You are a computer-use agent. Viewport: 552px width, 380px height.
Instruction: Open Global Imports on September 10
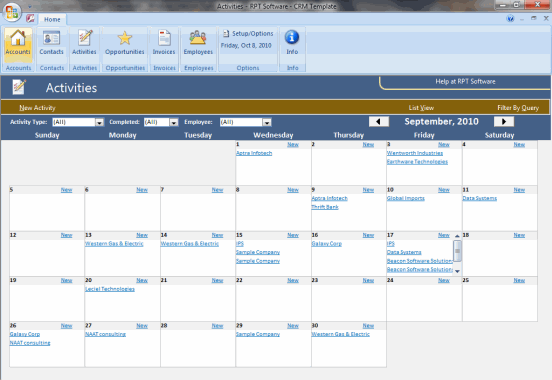point(406,198)
